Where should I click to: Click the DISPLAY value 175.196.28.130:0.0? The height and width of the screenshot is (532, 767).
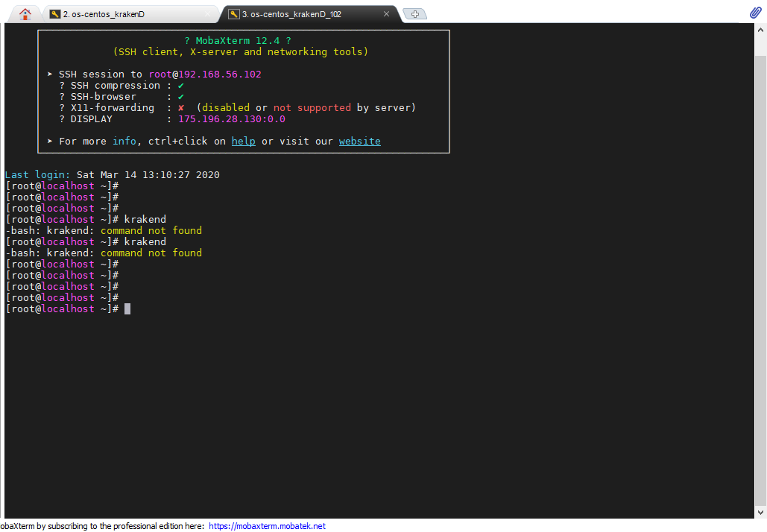click(x=232, y=119)
